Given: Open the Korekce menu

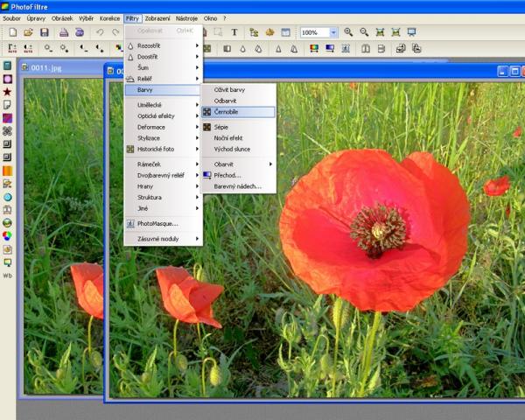Looking at the screenshot, I should [x=109, y=18].
